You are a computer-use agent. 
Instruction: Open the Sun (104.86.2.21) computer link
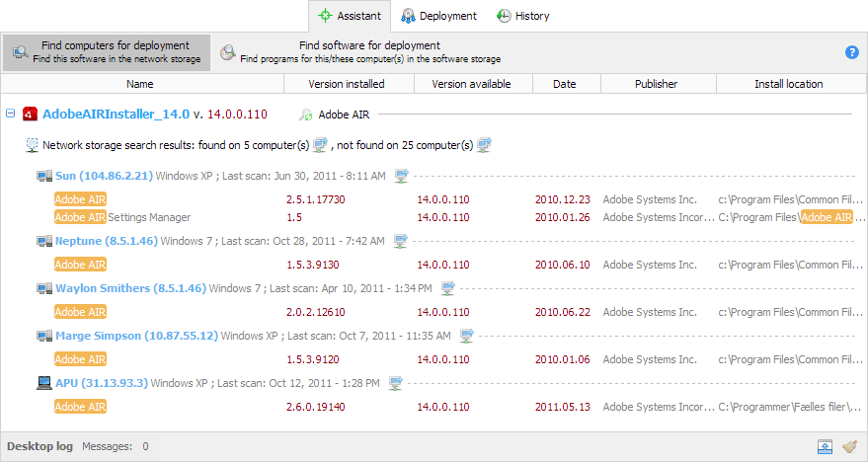(104, 176)
